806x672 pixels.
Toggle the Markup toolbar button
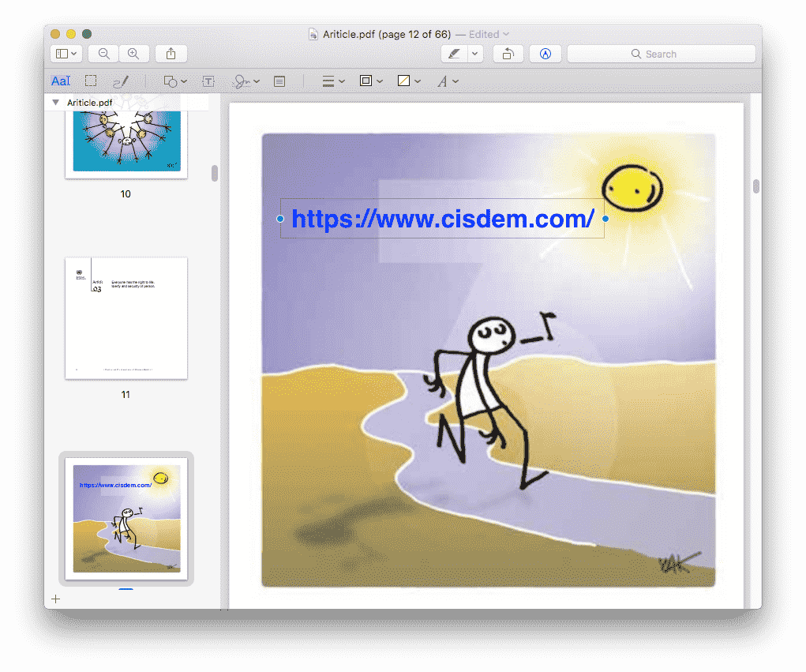point(545,54)
